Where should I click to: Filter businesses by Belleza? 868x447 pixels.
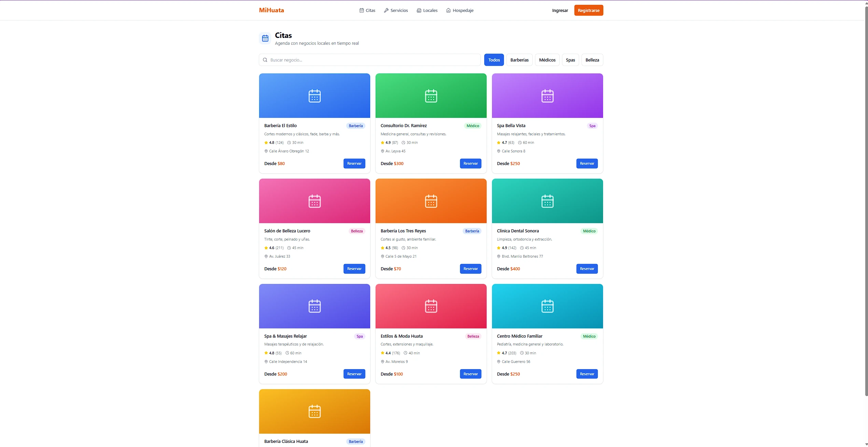pyautogui.click(x=592, y=60)
